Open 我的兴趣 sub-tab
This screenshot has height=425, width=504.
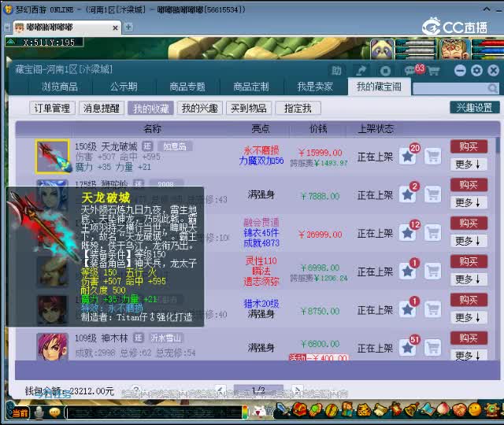pos(199,109)
